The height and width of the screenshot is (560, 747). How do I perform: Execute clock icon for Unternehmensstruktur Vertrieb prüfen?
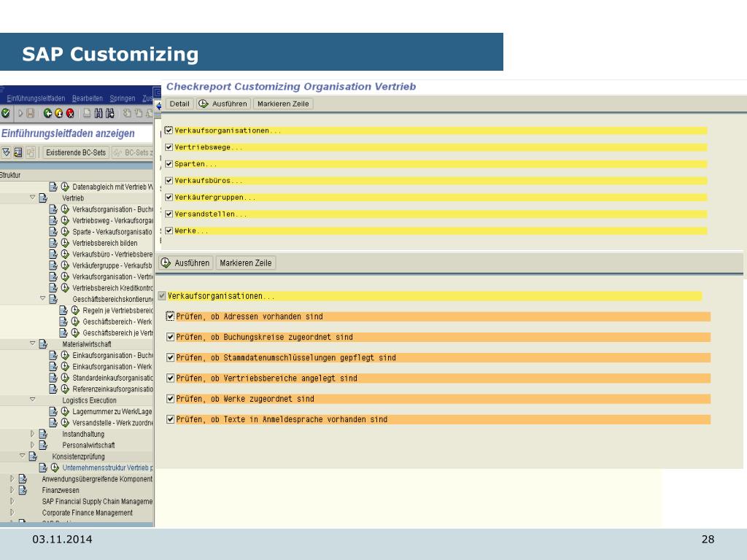coord(55,467)
